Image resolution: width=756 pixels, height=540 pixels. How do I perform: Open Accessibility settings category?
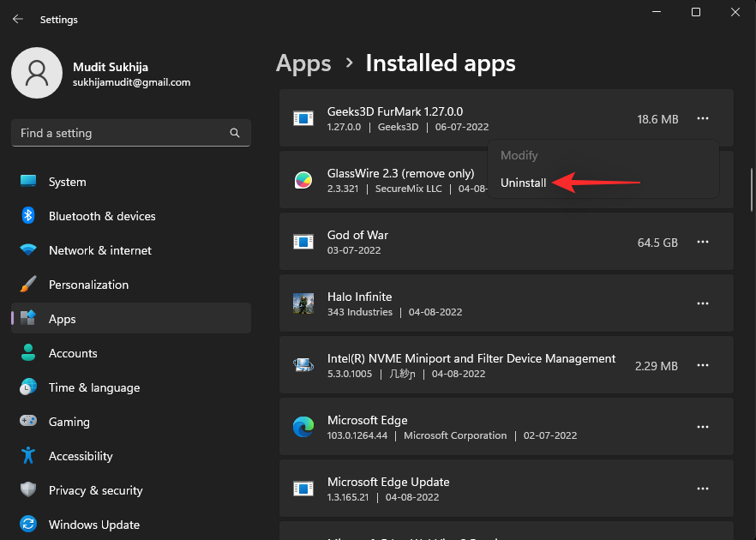tap(81, 456)
